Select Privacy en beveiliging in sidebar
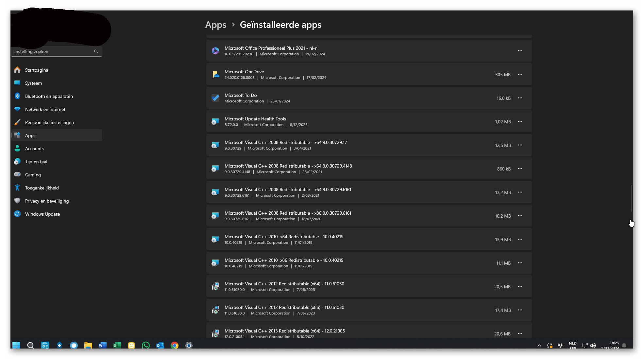The image size is (644, 359). coord(47,201)
